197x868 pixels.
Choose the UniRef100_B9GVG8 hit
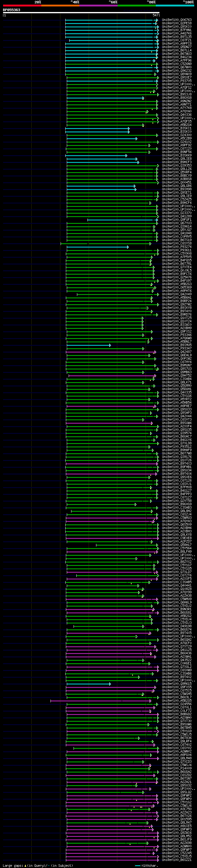pos(177,98)
